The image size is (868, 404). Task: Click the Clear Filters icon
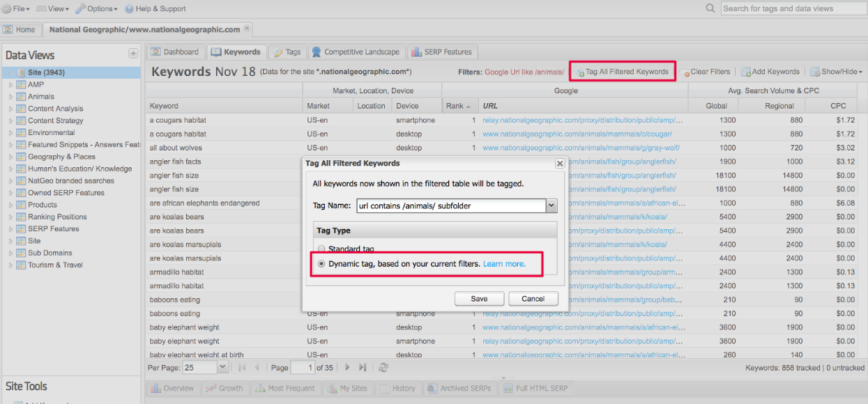coord(685,72)
